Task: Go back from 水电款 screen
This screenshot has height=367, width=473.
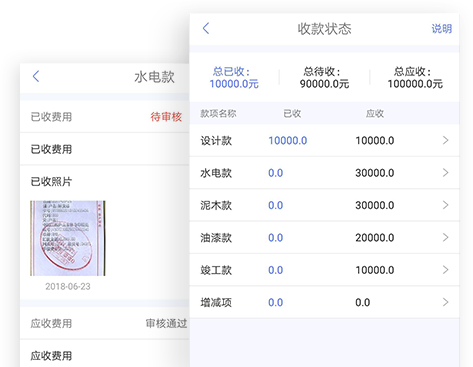Action: click(x=36, y=76)
